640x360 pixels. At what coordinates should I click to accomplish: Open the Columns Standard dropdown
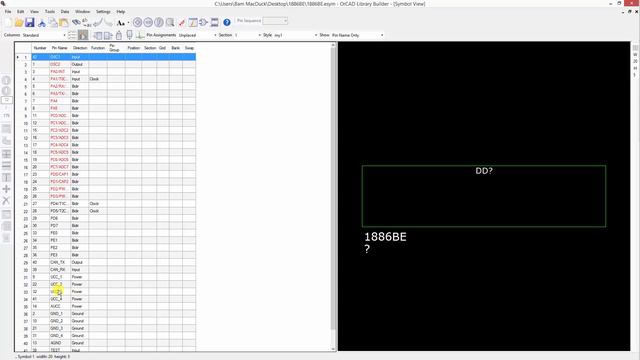[x=44, y=35]
